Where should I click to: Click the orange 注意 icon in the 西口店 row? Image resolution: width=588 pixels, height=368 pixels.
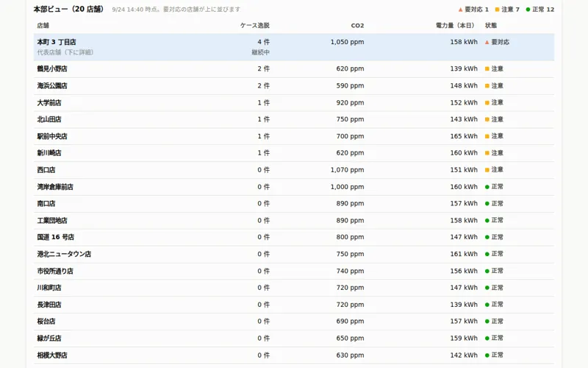point(487,170)
